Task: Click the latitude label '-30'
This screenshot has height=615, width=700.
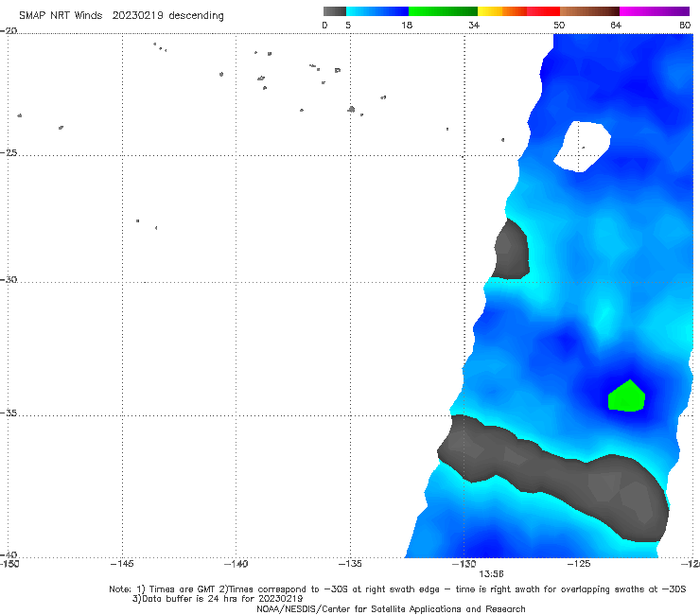Action: point(9,279)
